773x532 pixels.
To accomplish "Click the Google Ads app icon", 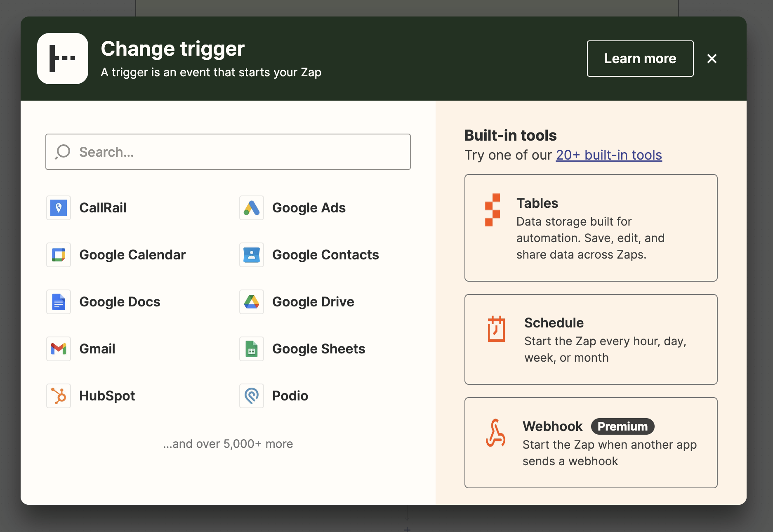I will 252,208.
